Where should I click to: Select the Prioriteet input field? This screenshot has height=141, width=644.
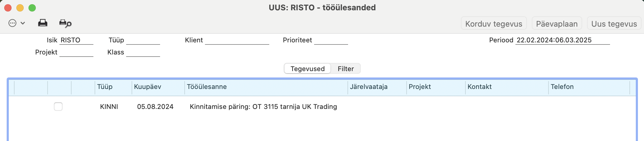pos(331,40)
